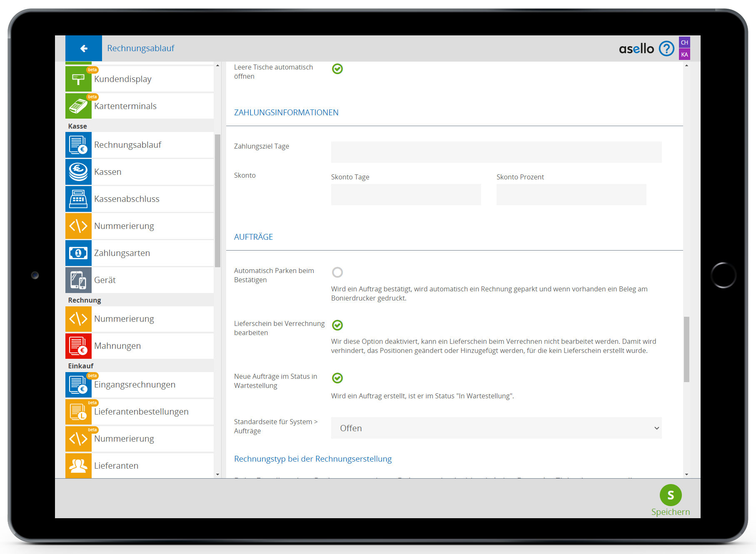Open the Gerät device icon
The height and width of the screenshot is (554, 756).
click(x=78, y=280)
